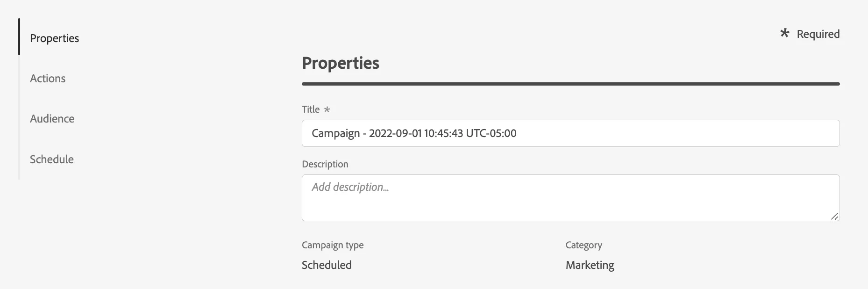Image resolution: width=868 pixels, height=289 pixels.
Task: Click the large asterisk icon beside Required
Action: tap(785, 33)
